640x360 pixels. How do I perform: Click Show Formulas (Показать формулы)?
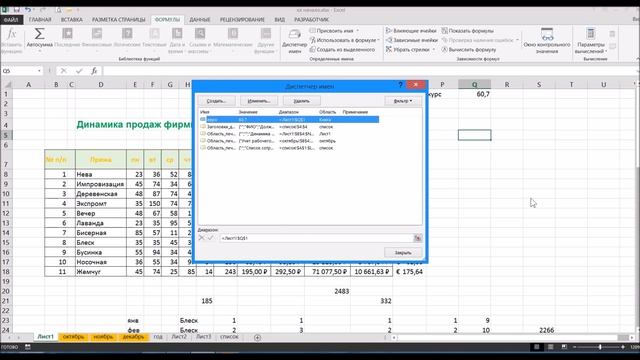coord(468,31)
